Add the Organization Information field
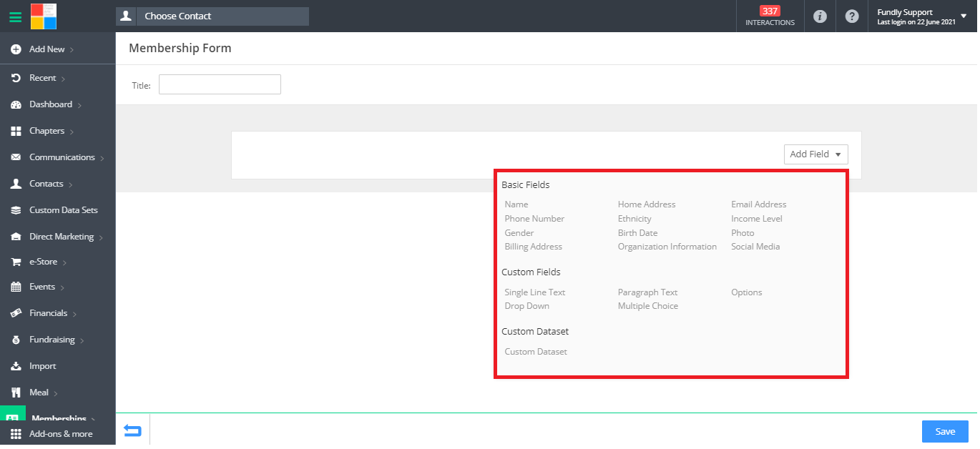 coord(667,247)
